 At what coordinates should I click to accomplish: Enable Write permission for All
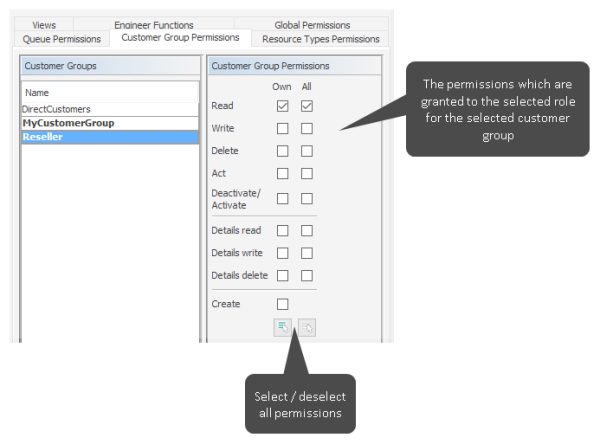click(307, 129)
